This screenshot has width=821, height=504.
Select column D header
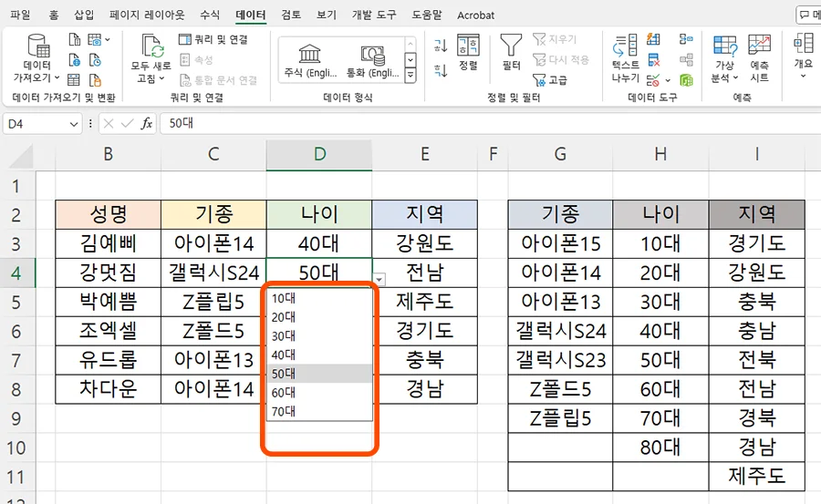point(319,154)
